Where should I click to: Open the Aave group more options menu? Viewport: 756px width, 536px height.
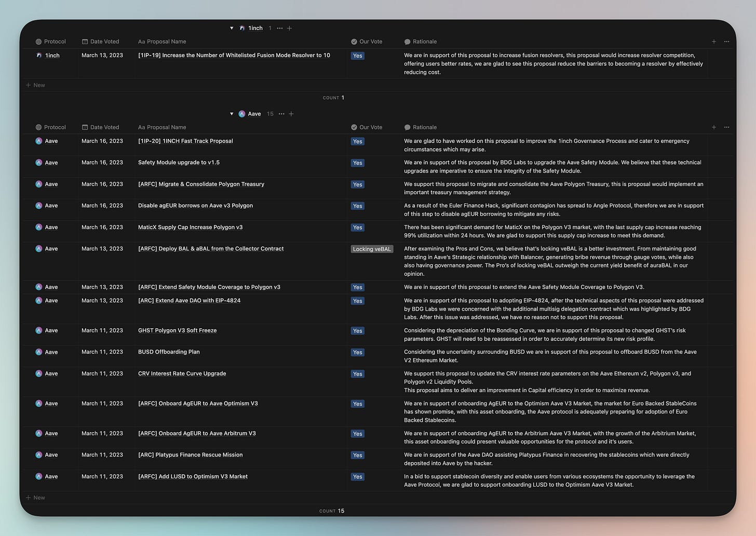click(x=281, y=114)
